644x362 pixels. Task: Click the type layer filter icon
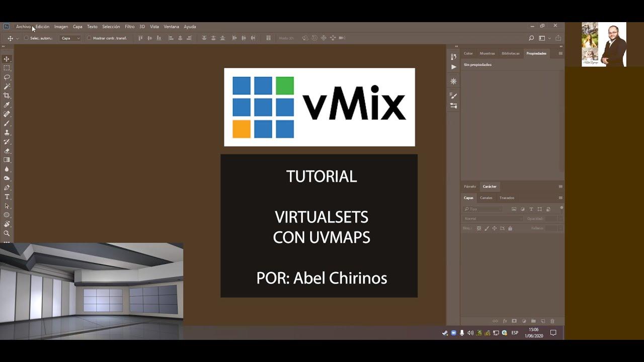tap(531, 209)
